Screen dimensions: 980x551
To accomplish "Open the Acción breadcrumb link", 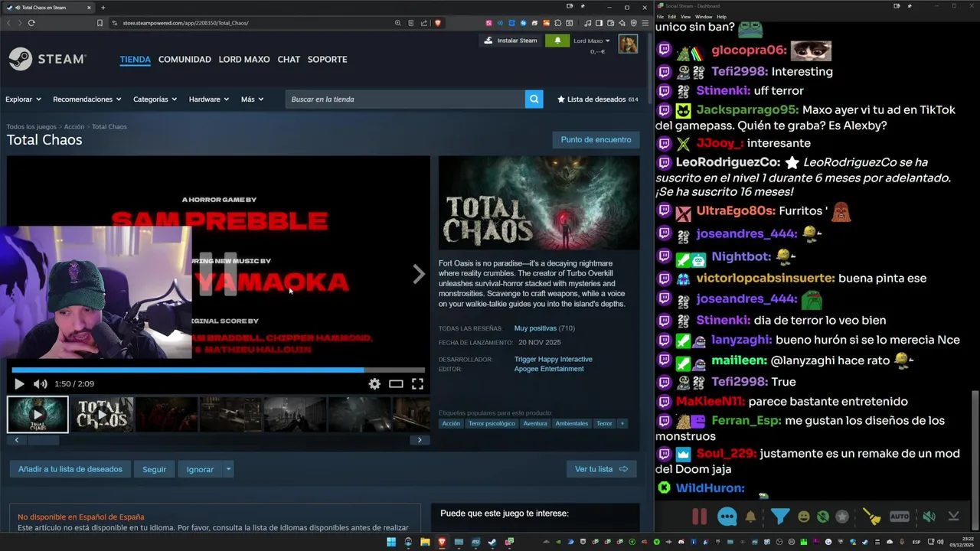I will pyautogui.click(x=74, y=127).
